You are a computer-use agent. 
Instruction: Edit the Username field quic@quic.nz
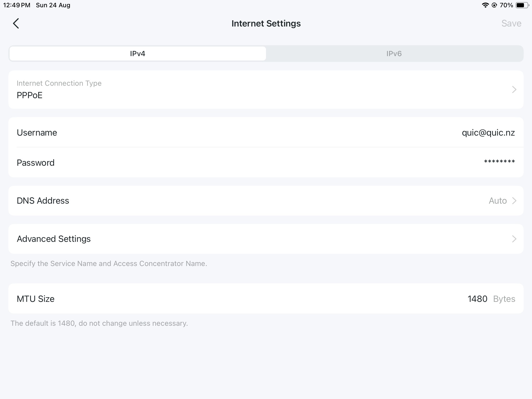[488, 133]
